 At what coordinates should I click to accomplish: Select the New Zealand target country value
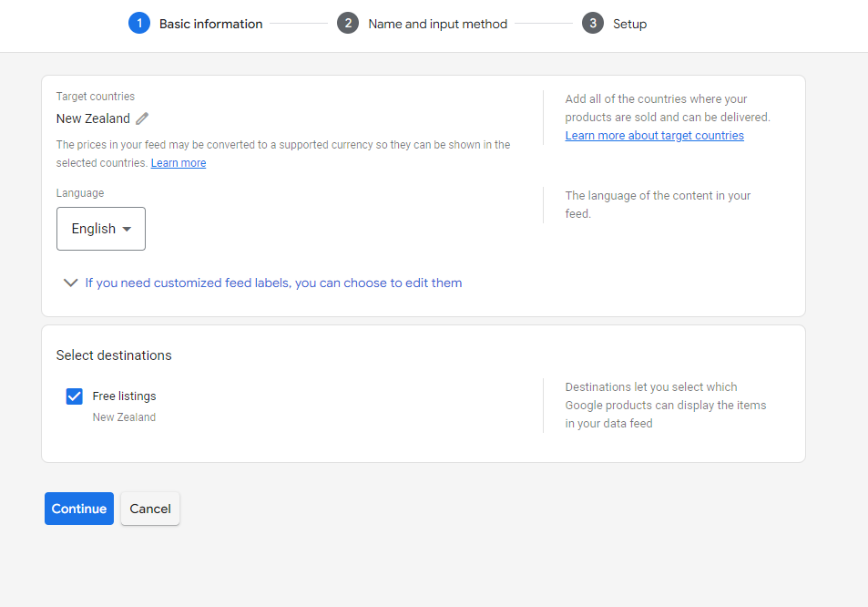click(x=93, y=118)
